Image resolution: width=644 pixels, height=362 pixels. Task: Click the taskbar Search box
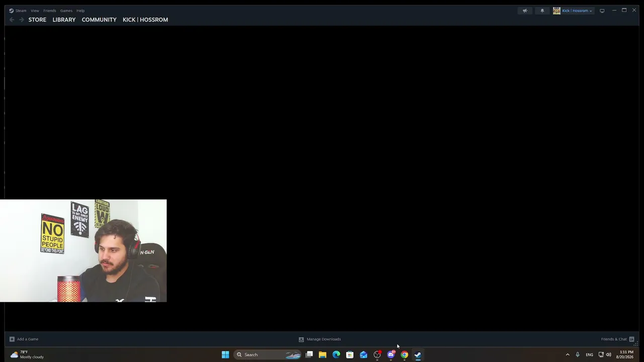[x=268, y=354]
